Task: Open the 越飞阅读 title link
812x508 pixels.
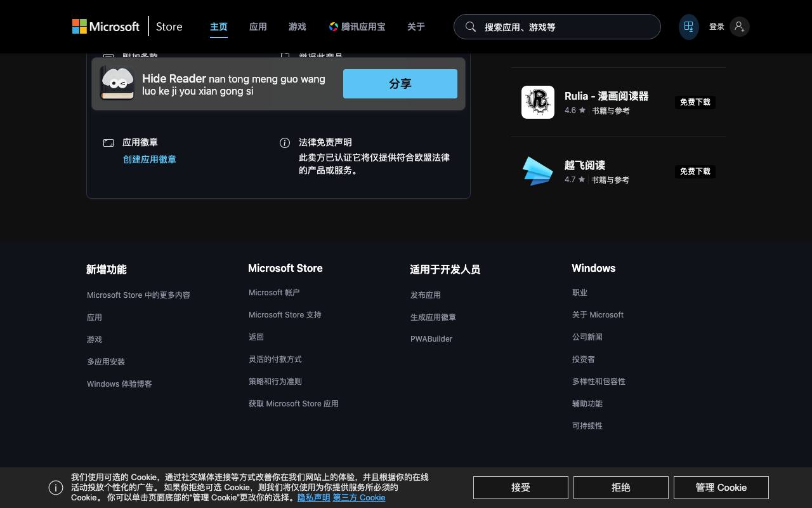Action: click(585, 165)
